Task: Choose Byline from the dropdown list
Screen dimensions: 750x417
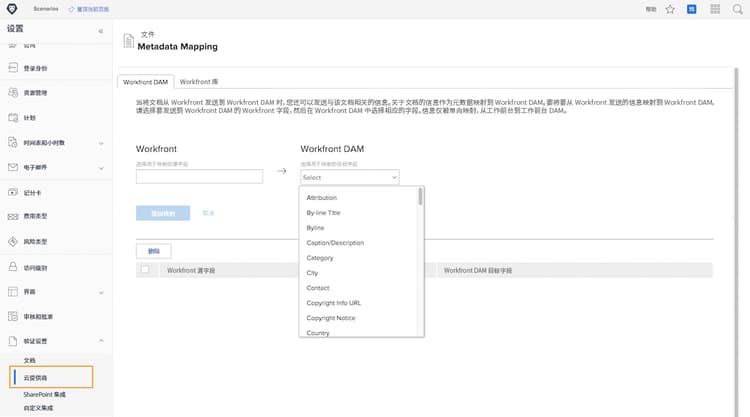Action: coord(315,228)
